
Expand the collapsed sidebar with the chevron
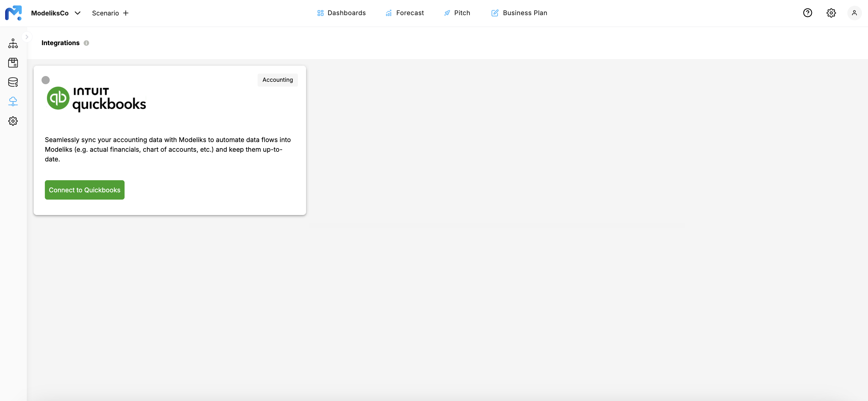pyautogui.click(x=27, y=36)
